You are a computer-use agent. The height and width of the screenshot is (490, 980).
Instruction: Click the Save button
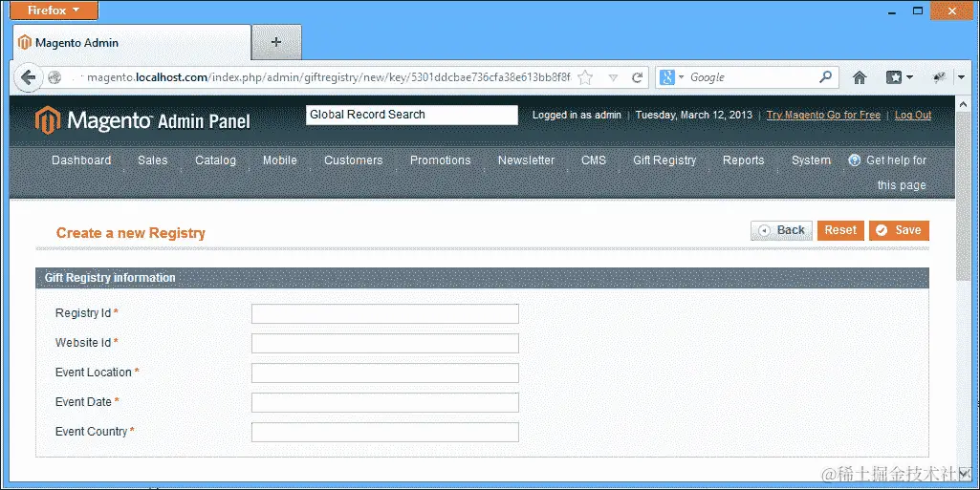point(899,230)
